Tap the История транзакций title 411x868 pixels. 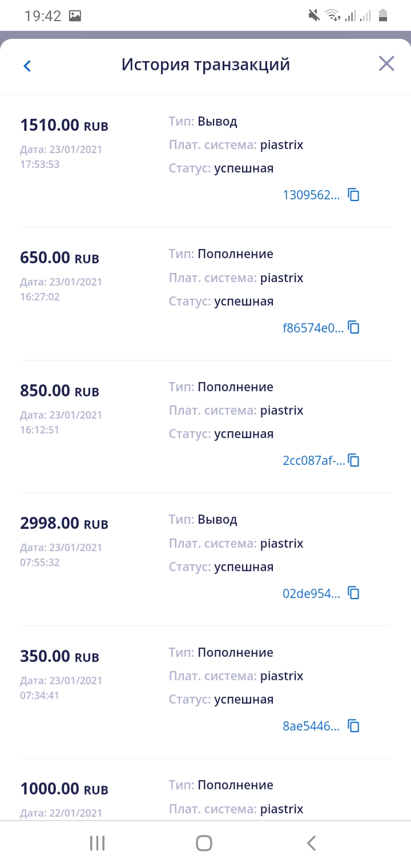pyautogui.click(x=205, y=65)
